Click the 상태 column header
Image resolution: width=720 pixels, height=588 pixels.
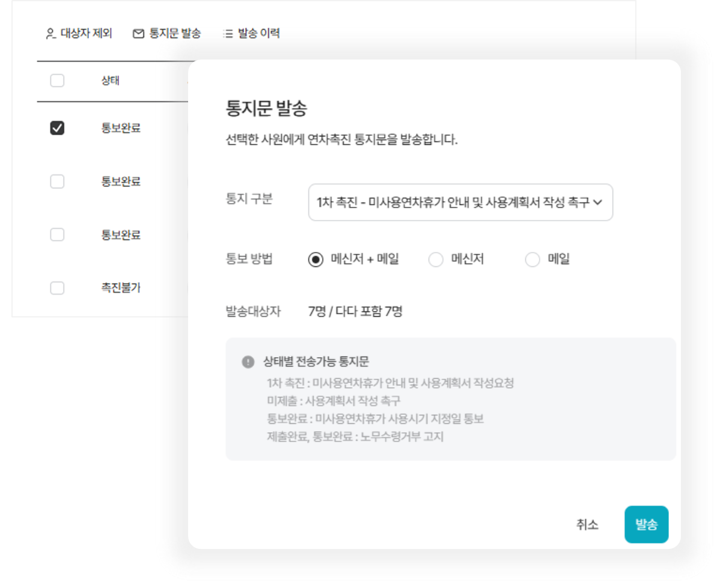click(110, 81)
